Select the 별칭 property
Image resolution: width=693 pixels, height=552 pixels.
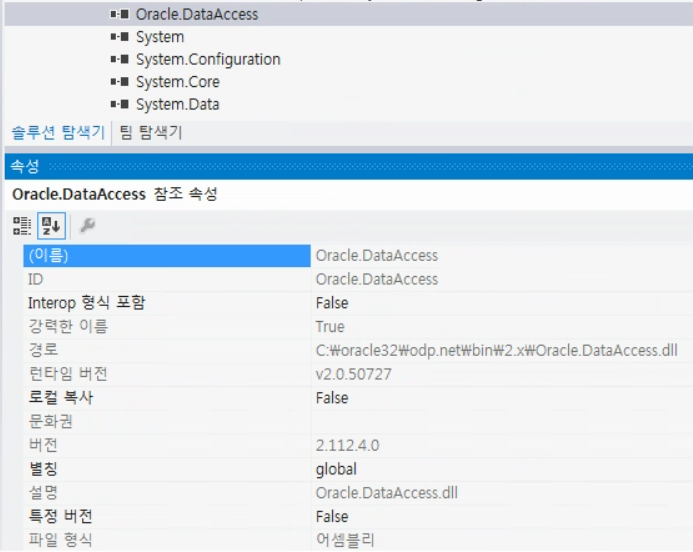(43, 469)
